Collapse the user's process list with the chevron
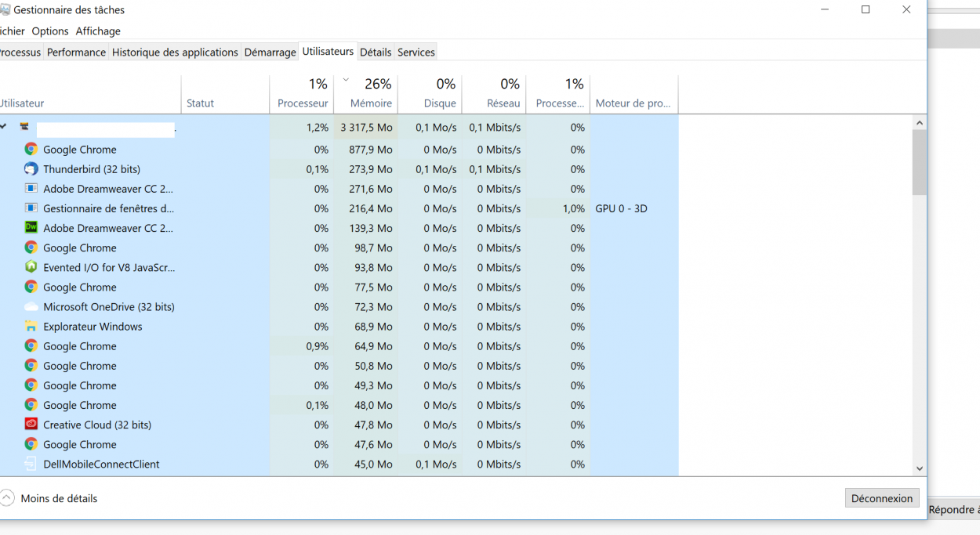 (x=3, y=127)
